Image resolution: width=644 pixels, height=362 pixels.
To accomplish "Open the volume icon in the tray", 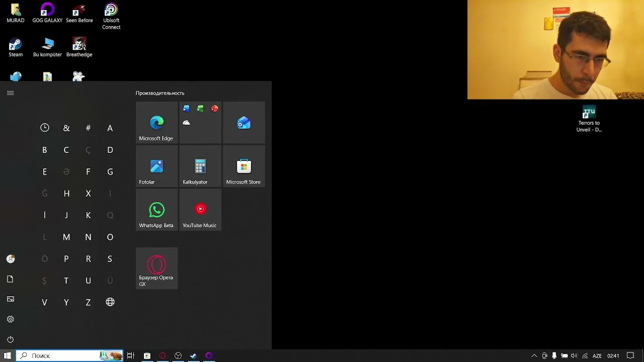I will pyautogui.click(x=574, y=355).
